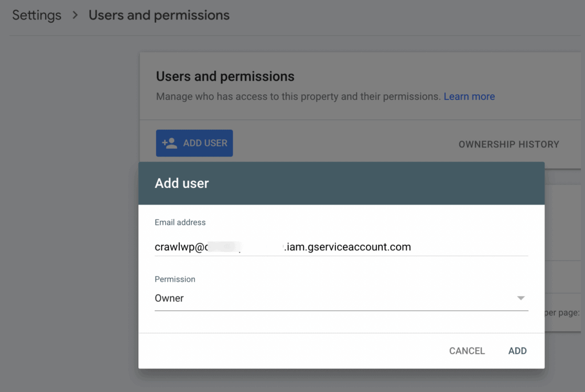Image resolution: width=585 pixels, height=392 pixels.
Task: Place cursor in the crawlwp service account email
Action: click(229, 247)
